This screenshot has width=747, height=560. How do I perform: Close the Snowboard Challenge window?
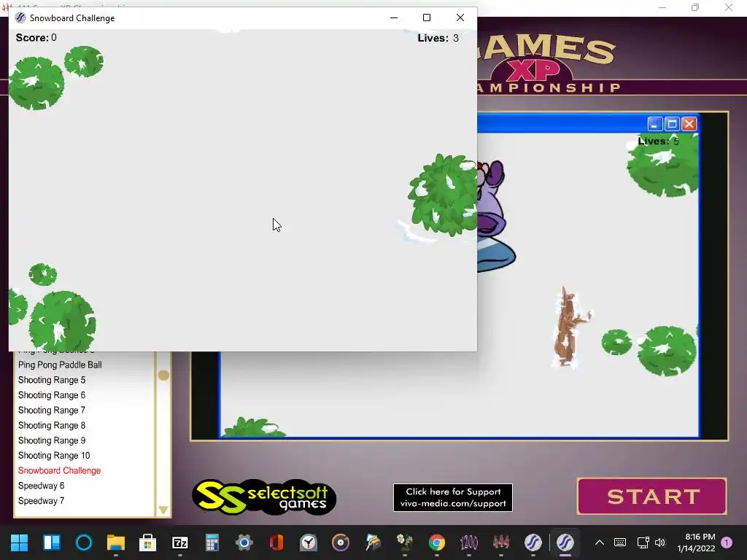pos(460,18)
